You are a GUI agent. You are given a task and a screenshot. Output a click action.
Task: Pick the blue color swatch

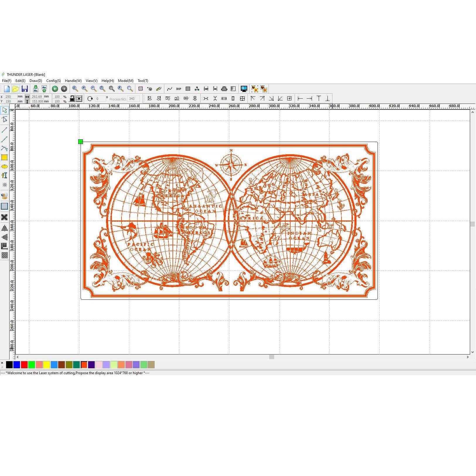(17, 364)
